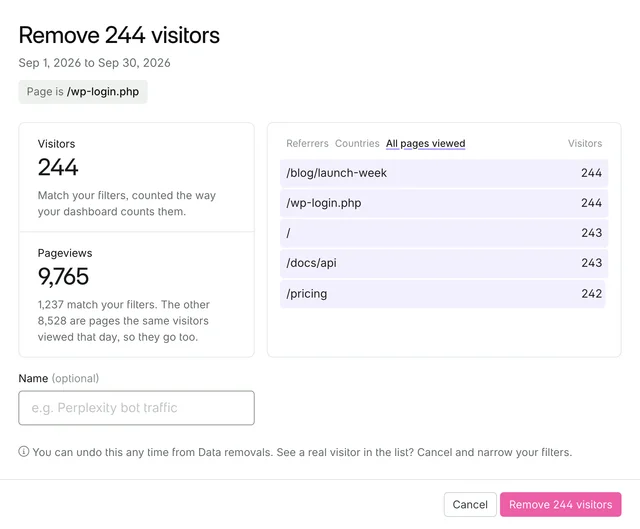Click the Visitors column header
The width and height of the screenshot is (640, 529).
tap(584, 143)
